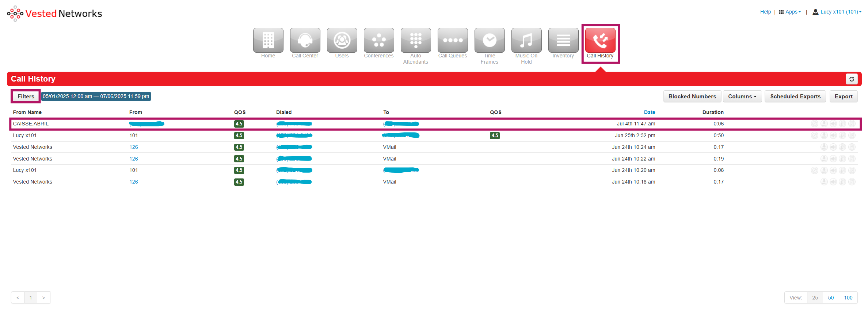The width and height of the screenshot is (868, 313).
Task: Open the Filters panel
Action: tap(26, 97)
